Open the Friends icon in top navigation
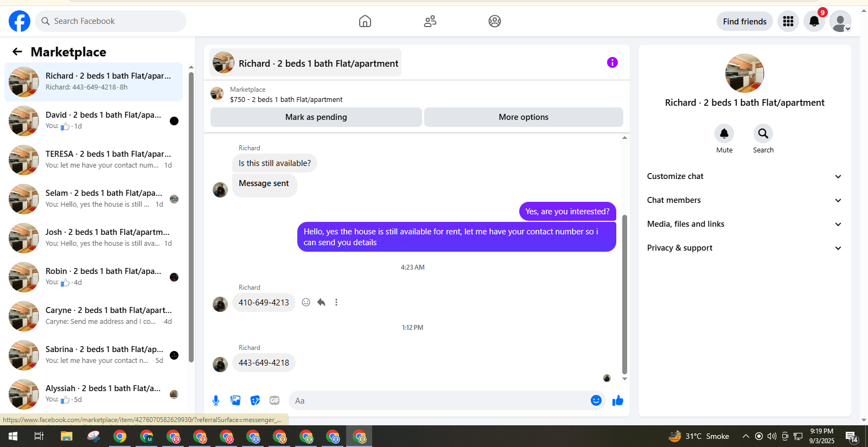The image size is (868, 447). pyautogui.click(x=430, y=21)
